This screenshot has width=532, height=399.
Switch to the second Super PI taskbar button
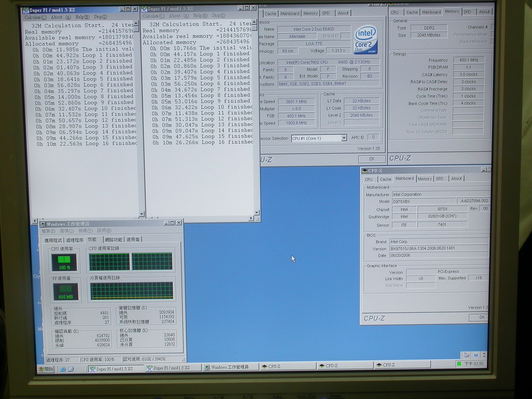[172, 368]
